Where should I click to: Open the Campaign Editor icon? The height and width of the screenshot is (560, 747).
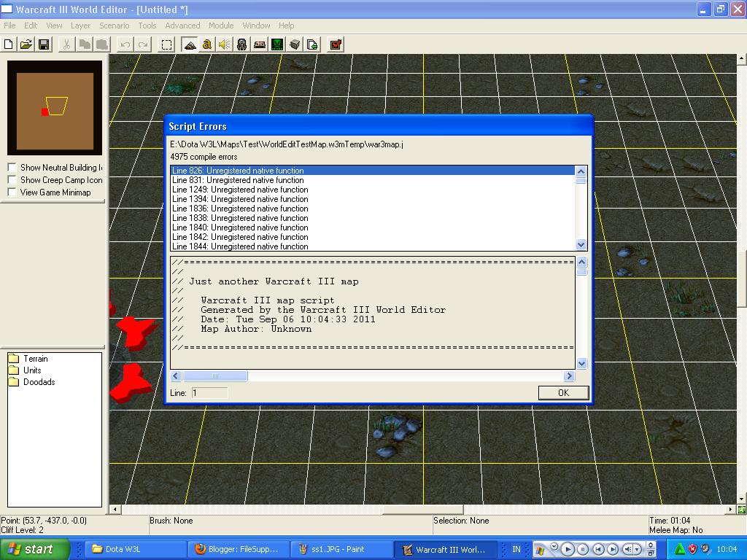260,44
